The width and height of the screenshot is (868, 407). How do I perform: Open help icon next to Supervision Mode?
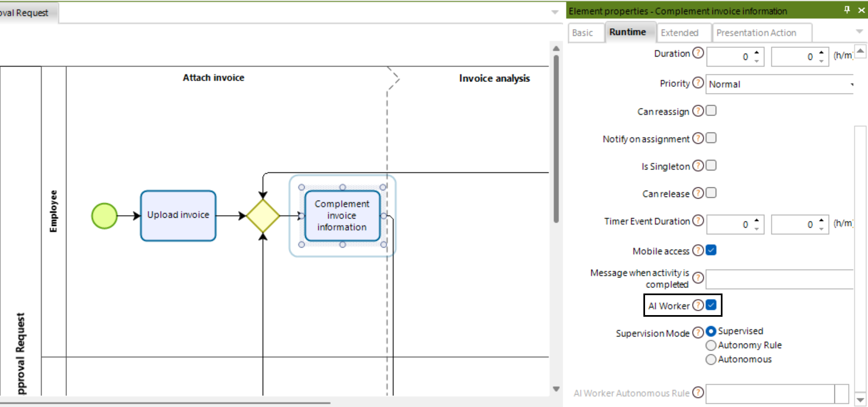pos(698,332)
